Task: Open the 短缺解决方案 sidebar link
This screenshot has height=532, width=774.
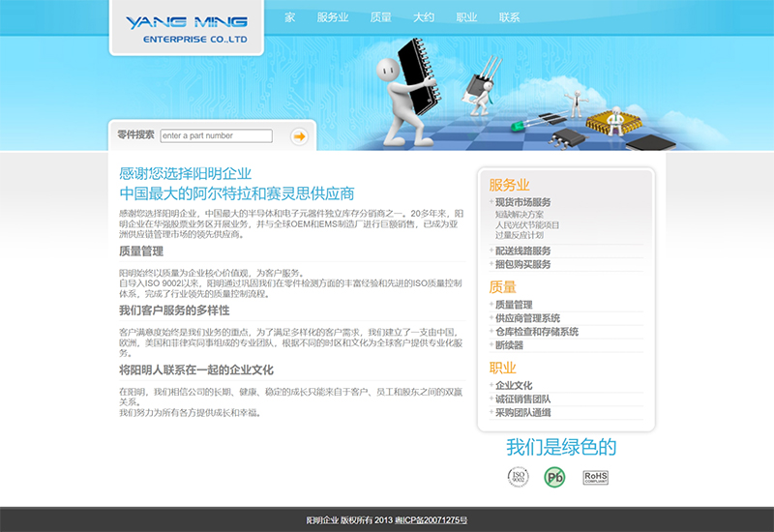Action: coord(520,214)
